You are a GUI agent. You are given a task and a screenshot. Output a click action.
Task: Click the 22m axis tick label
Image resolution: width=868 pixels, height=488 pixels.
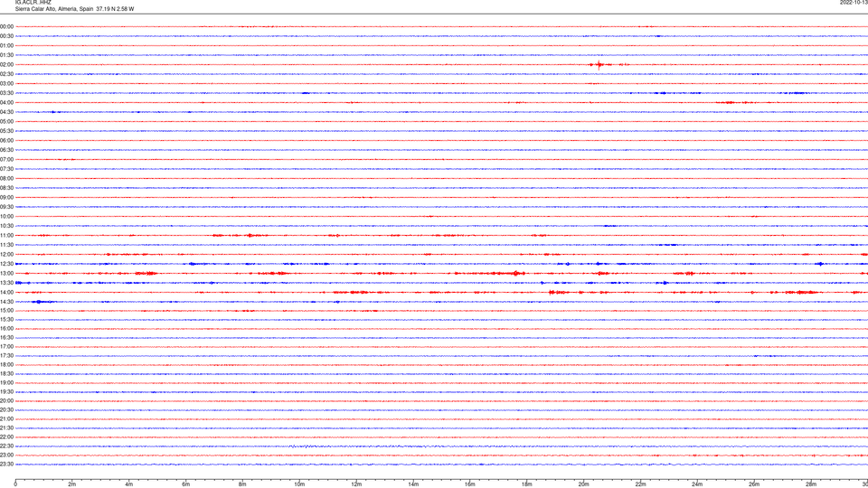pos(640,484)
